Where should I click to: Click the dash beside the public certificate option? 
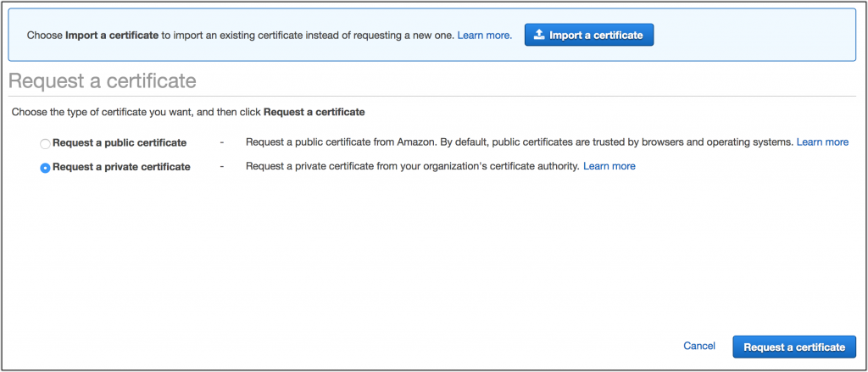[x=221, y=143]
